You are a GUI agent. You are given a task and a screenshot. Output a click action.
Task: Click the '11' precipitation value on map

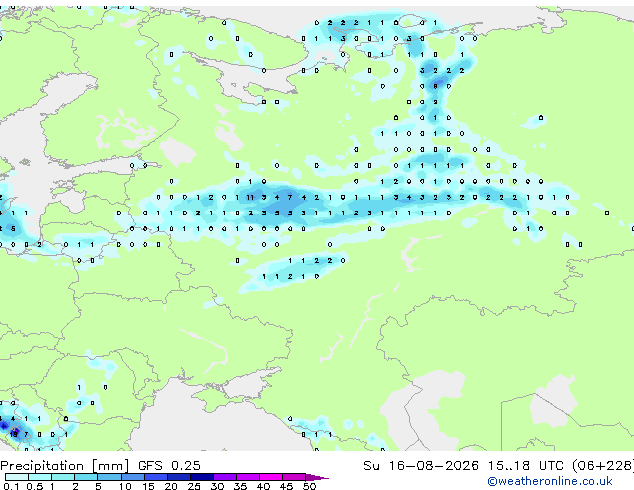tap(250, 197)
